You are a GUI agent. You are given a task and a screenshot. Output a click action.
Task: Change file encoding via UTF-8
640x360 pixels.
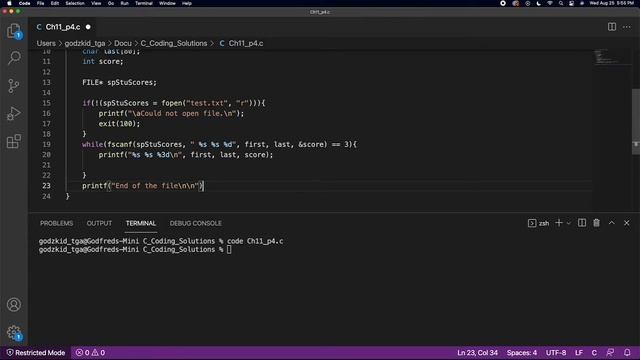point(556,353)
